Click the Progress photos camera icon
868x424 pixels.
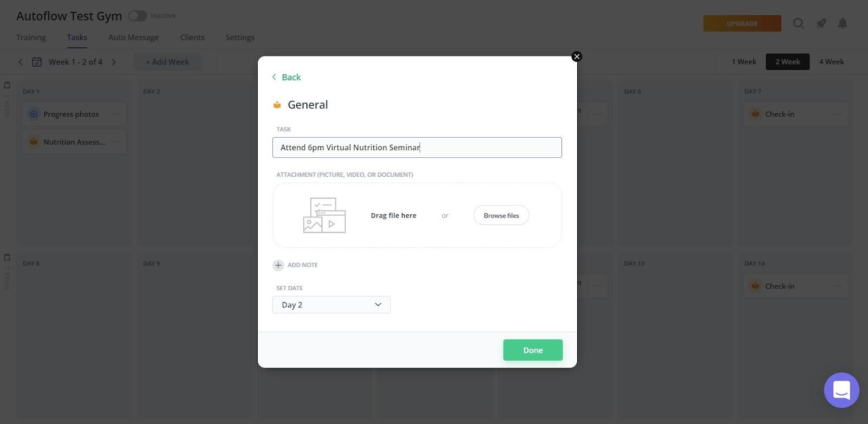click(x=34, y=114)
